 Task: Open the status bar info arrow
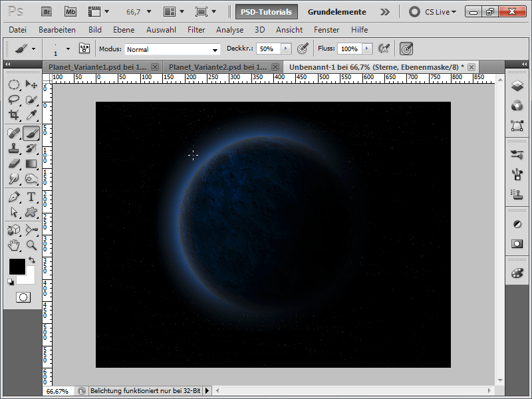[x=207, y=391]
